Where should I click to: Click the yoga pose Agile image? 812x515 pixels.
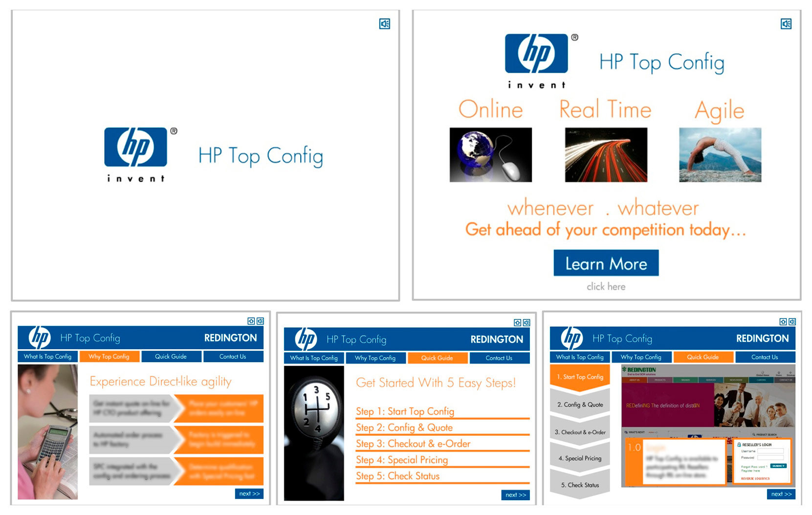720,155
